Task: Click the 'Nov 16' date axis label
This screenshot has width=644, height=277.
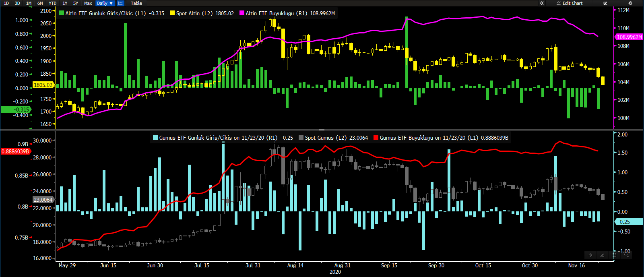Action: click(x=576, y=265)
